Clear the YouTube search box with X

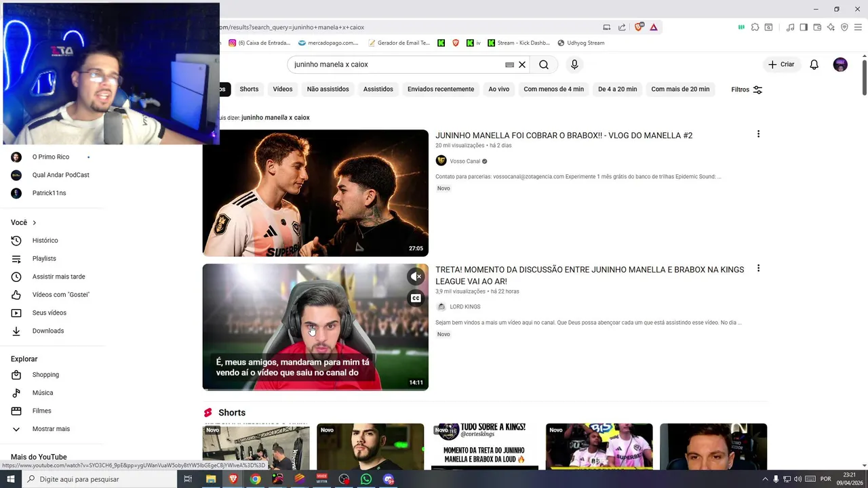[x=522, y=64]
